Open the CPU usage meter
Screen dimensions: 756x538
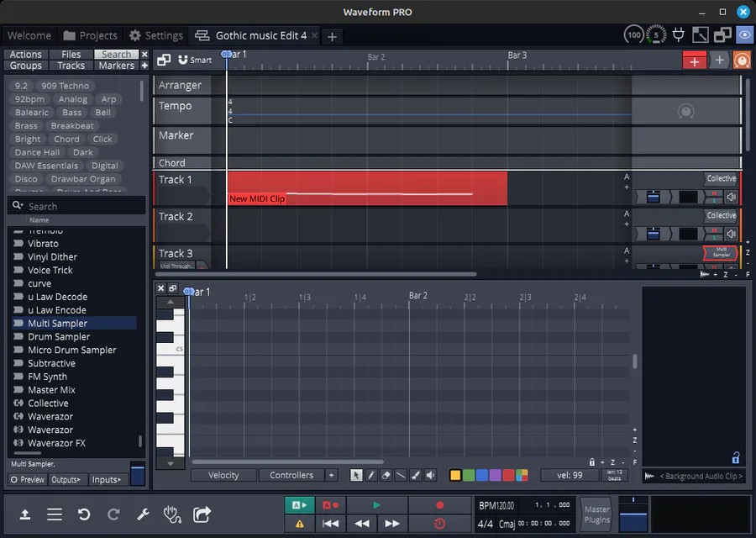656,34
